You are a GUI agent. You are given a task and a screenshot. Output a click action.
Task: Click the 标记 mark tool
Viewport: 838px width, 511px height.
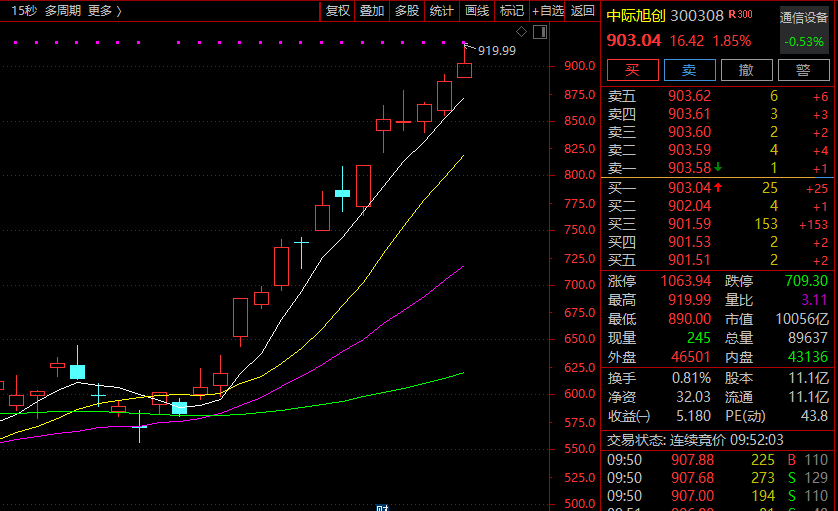coord(512,11)
